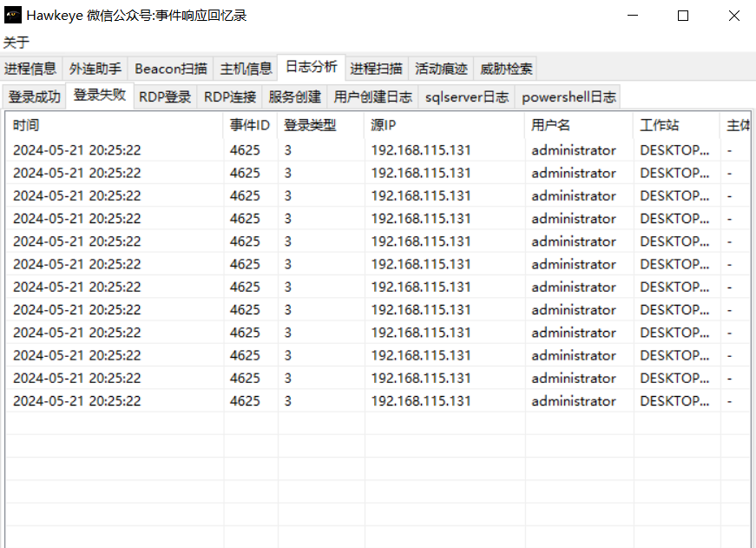Image resolution: width=756 pixels, height=548 pixels.
Task: Click source IP 192.168.115.131 in first row
Action: click(421, 150)
